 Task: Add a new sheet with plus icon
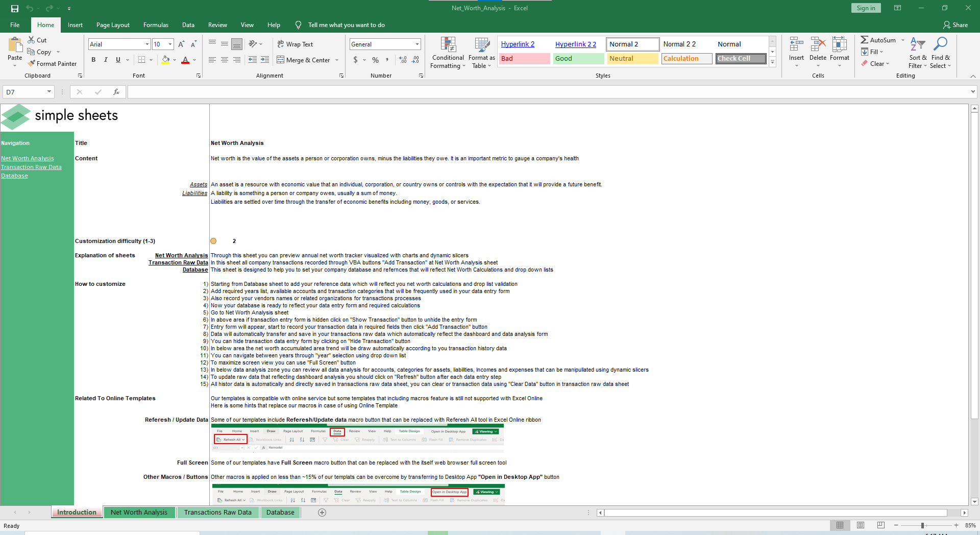322,513
